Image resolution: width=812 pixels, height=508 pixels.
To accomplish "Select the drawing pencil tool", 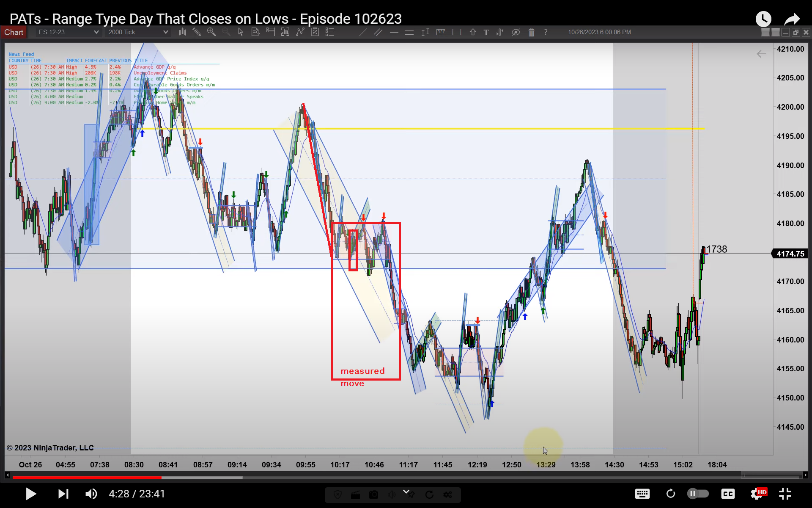I will pyautogui.click(x=197, y=32).
